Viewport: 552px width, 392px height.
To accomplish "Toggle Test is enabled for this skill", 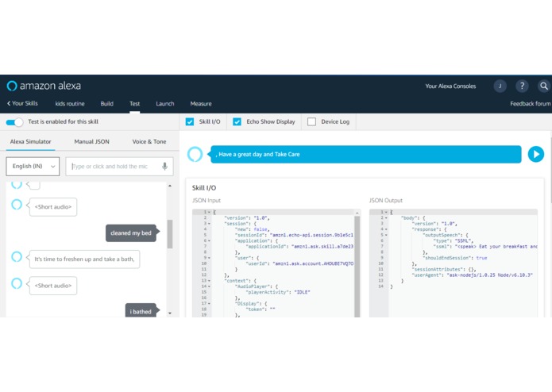I will click(x=14, y=122).
